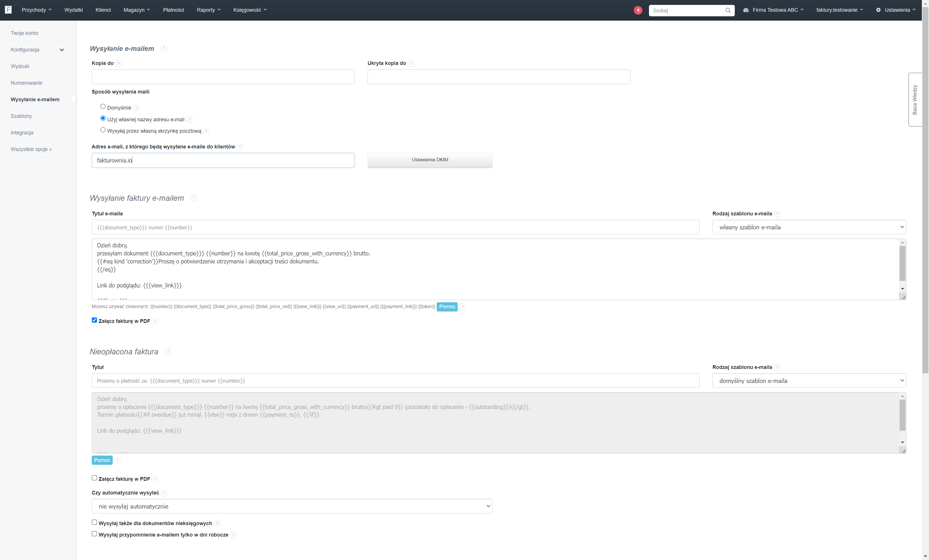
Task: Show help tooltip for Domyślnie option
Action: (136, 108)
